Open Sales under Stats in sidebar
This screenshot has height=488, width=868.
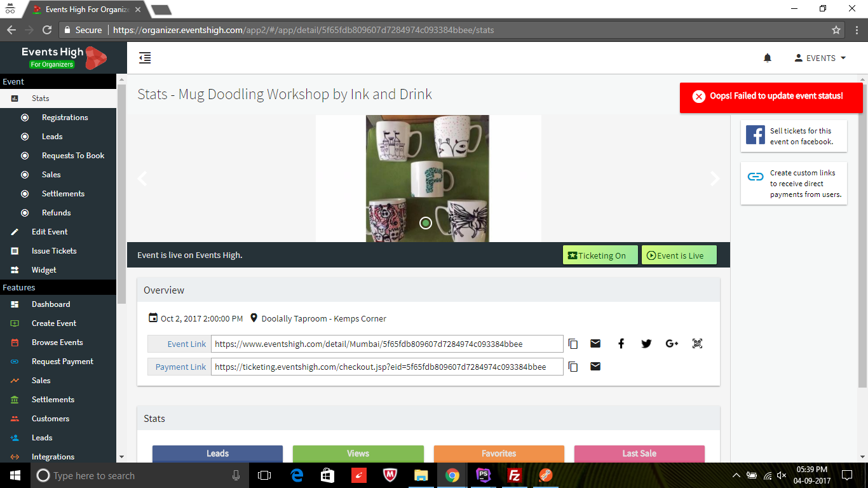point(58,175)
